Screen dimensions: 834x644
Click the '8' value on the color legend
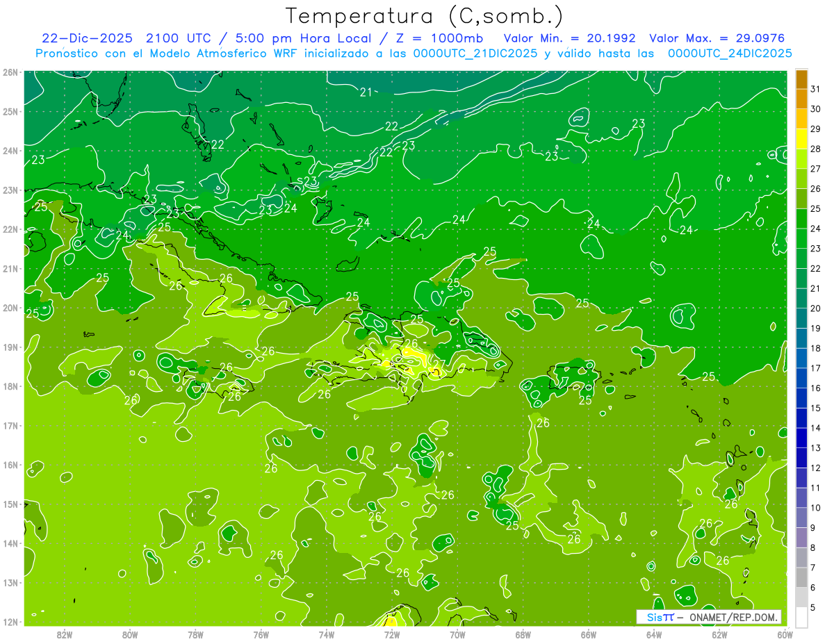pos(812,547)
